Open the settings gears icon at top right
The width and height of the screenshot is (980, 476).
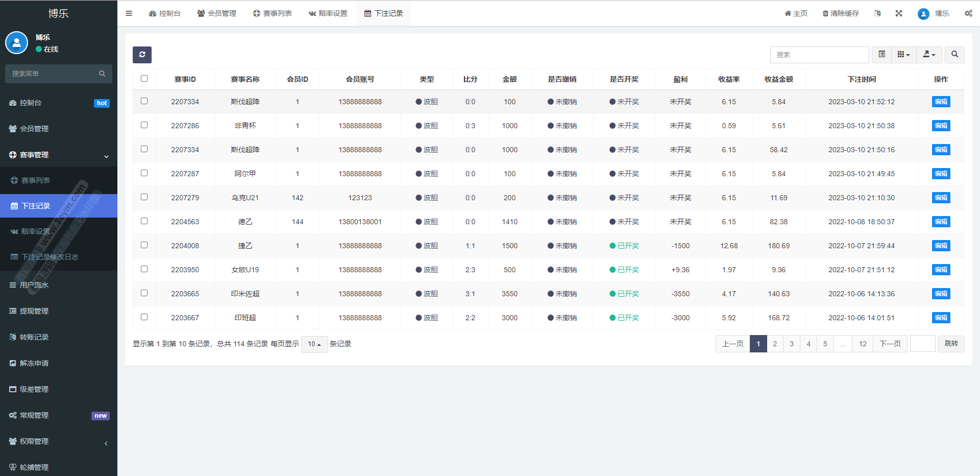[968, 13]
